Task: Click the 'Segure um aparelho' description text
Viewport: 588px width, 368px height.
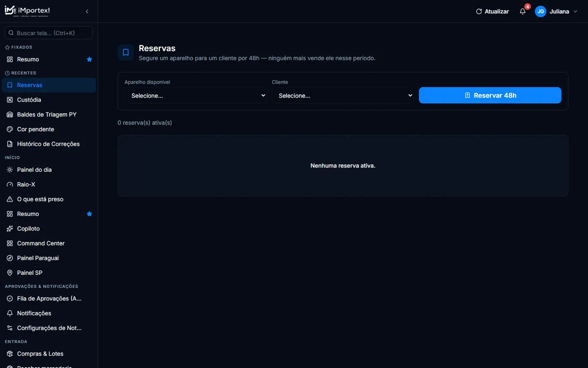Action: 257,58
